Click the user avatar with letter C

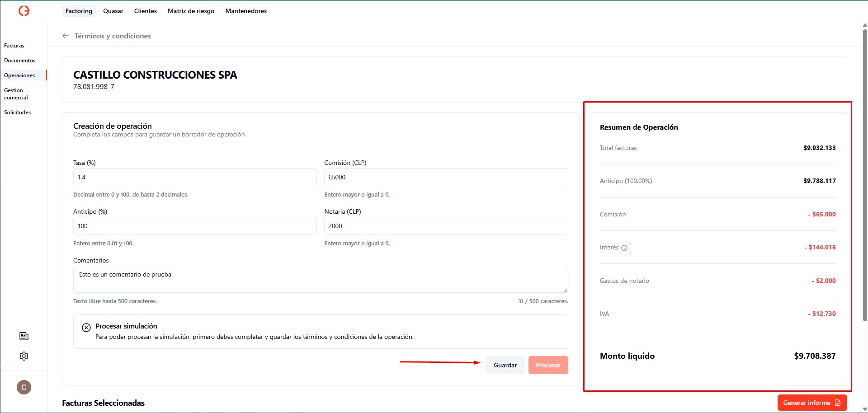(24, 387)
